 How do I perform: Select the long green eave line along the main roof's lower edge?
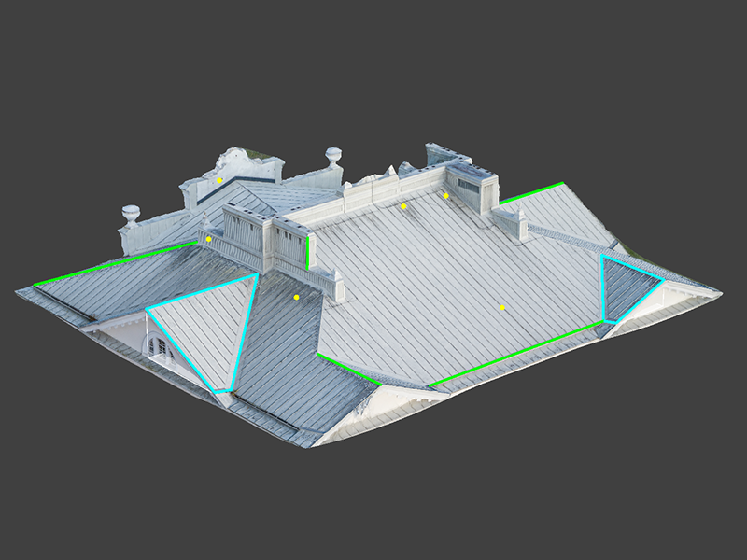[x=515, y=355]
